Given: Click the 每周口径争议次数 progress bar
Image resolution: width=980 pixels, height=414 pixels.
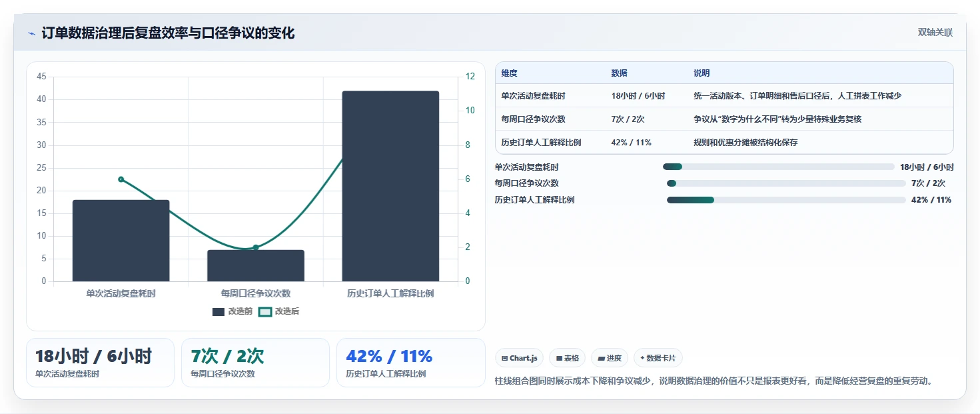Looking at the screenshot, I should pyautogui.click(x=786, y=183).
